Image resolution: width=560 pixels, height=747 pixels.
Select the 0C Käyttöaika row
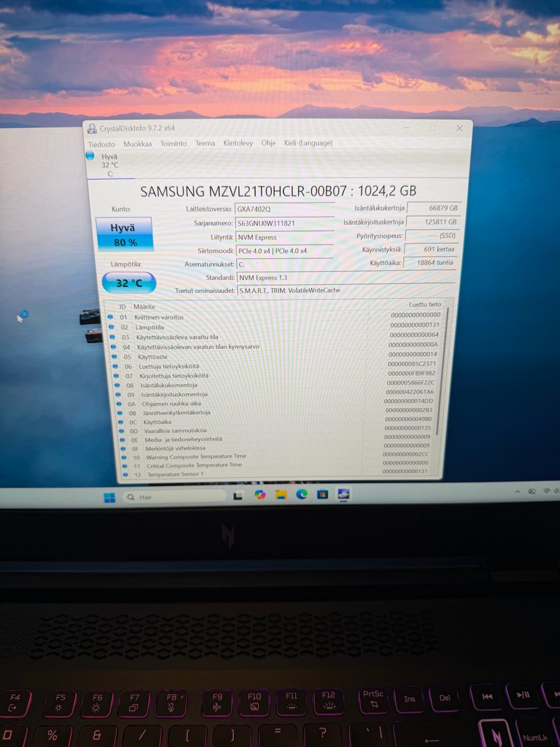[275, 421]
